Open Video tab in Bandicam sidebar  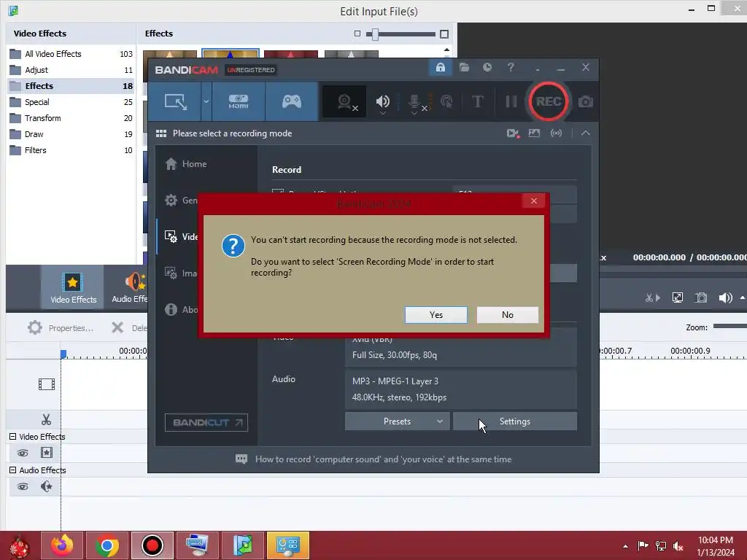pyautogui.click(x=181, y=237)
